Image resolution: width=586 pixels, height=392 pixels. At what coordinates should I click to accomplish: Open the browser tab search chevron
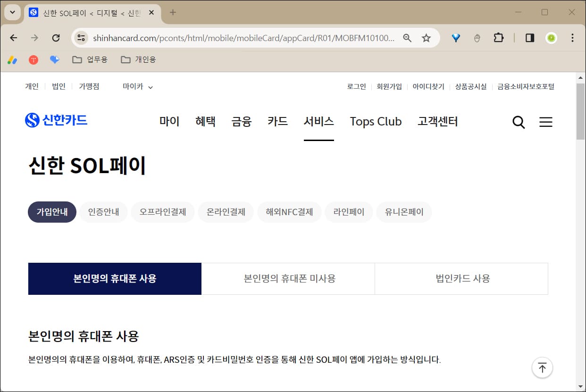coord(12,12)
